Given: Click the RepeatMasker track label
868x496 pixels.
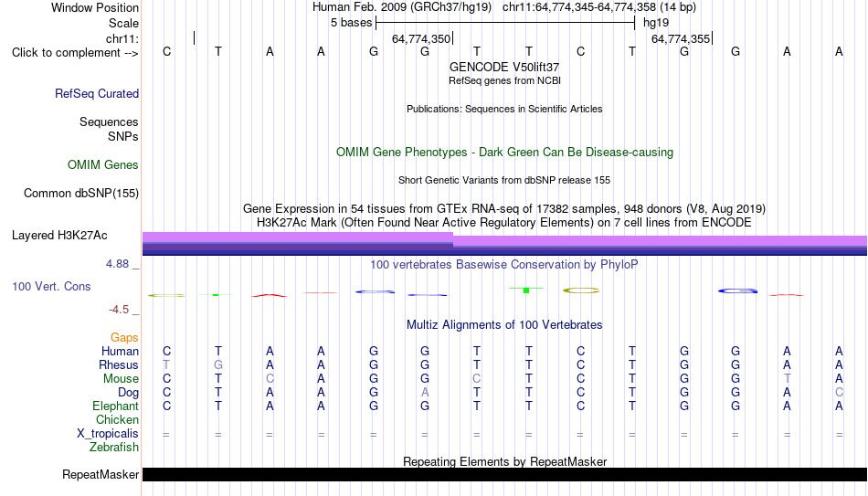Looking at the screenshot, I should (x=101, y=474).
